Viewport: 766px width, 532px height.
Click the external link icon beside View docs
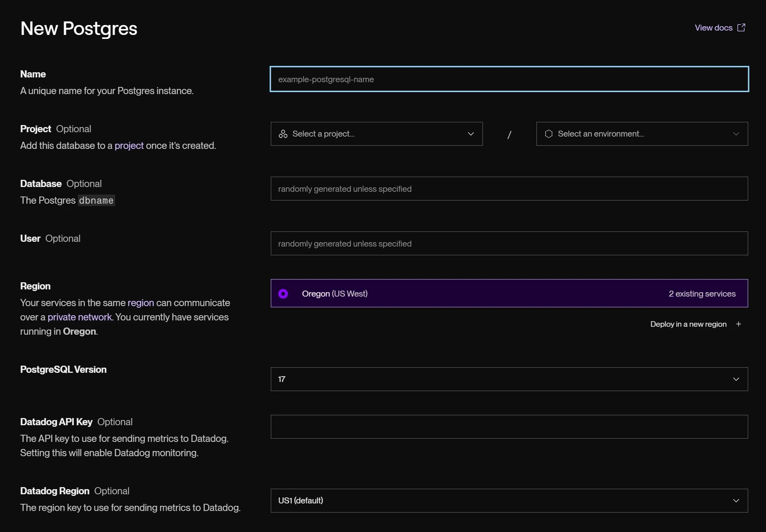[741, 27]
